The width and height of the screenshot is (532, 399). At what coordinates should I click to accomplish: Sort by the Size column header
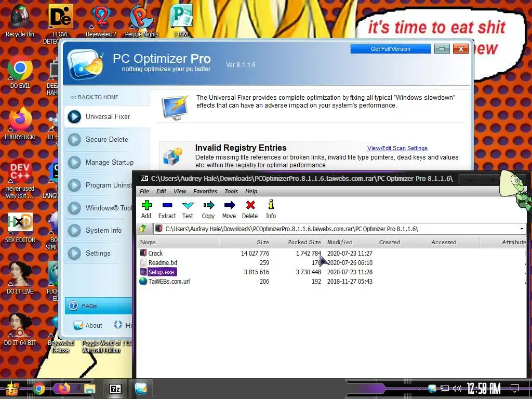[x=246, y=242]
